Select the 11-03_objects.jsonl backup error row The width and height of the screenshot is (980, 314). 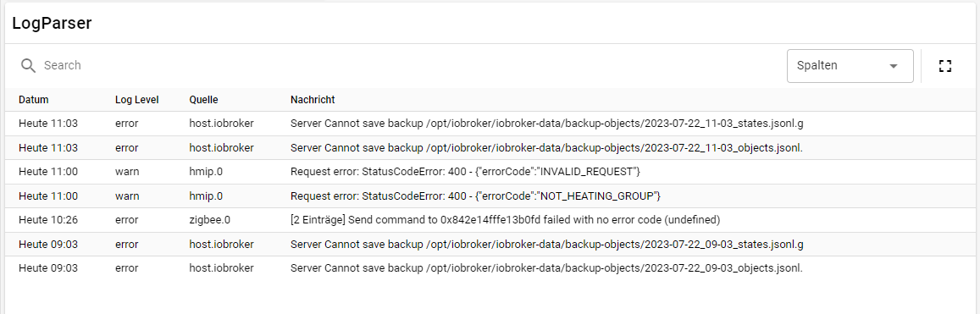(490, 148)
